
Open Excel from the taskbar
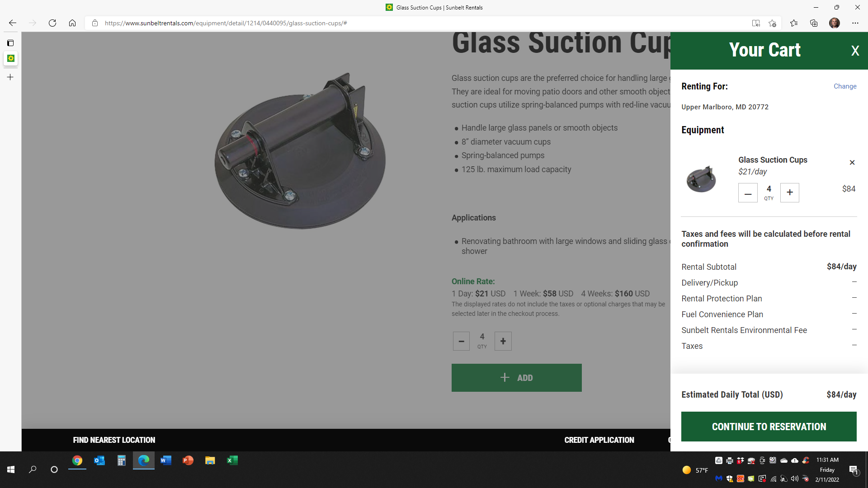click(232, 460)
